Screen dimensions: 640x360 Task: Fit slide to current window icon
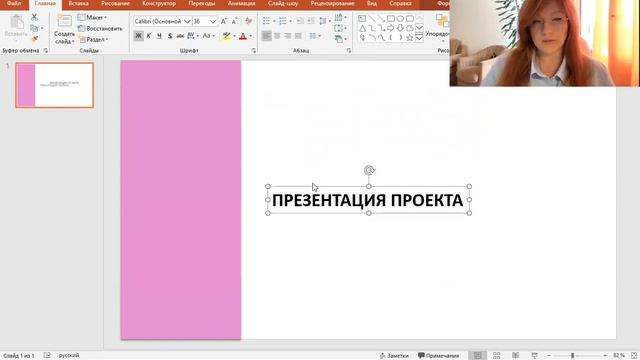pos(634,356)
